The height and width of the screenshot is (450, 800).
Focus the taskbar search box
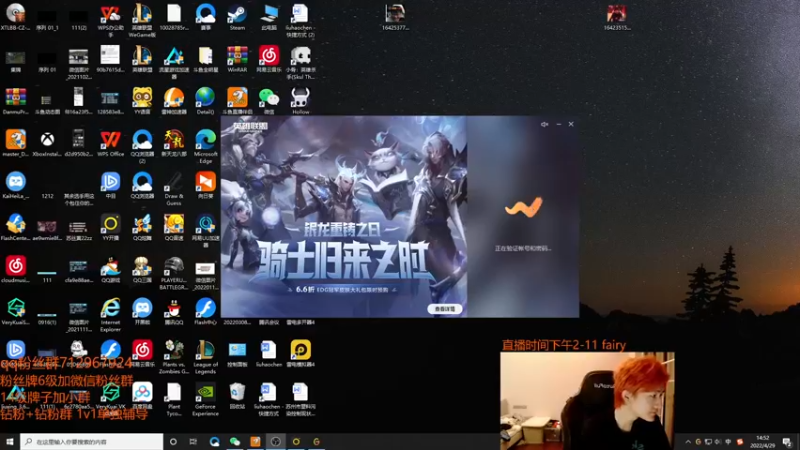(x=92, y=441)
